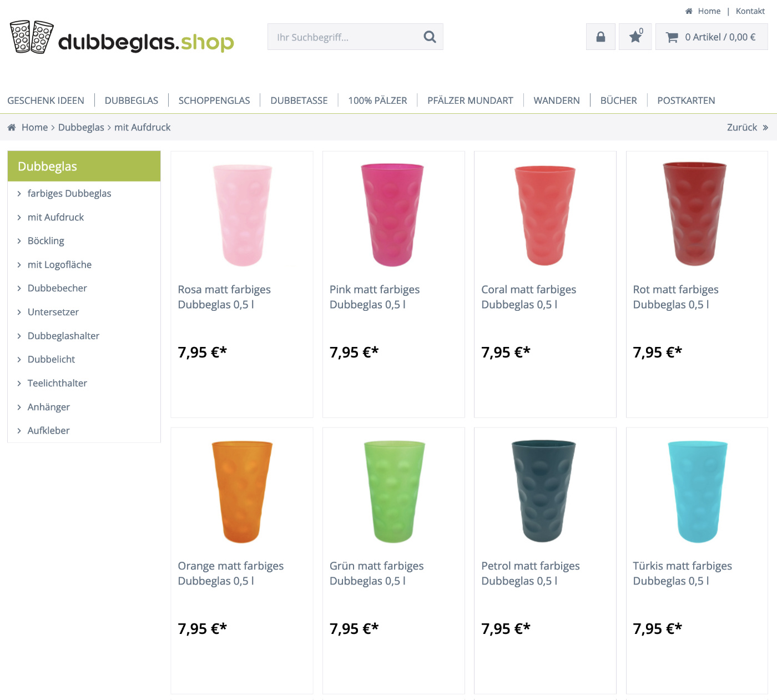Open the wishlist star icon
The height and width of the screenshot is (700, 777).
[635, 37]
